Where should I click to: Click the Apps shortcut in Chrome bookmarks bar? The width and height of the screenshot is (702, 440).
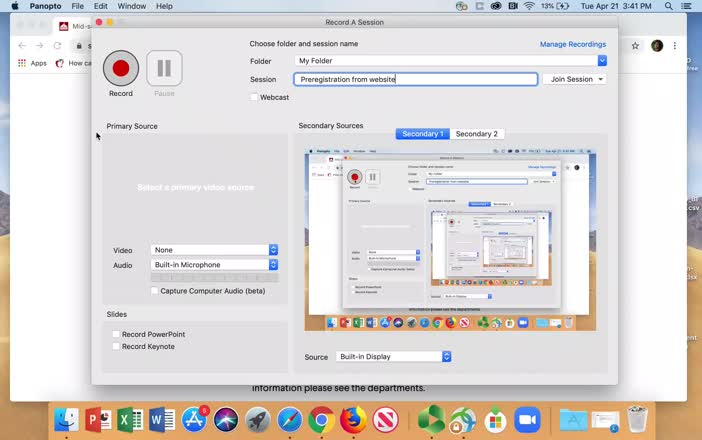pos(32,63)
